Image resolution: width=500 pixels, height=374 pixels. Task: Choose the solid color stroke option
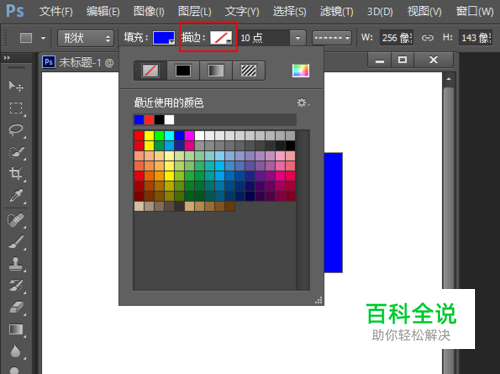click(183, 71)
